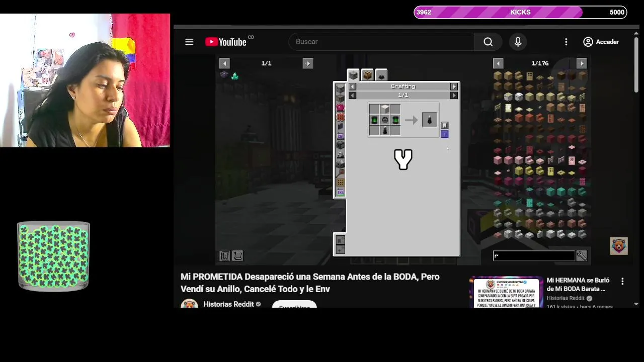Go to previous recipe category beside Crafting
Image resolution: width=644 pixels, height=362 pixels.
click(x=352, y=86)
